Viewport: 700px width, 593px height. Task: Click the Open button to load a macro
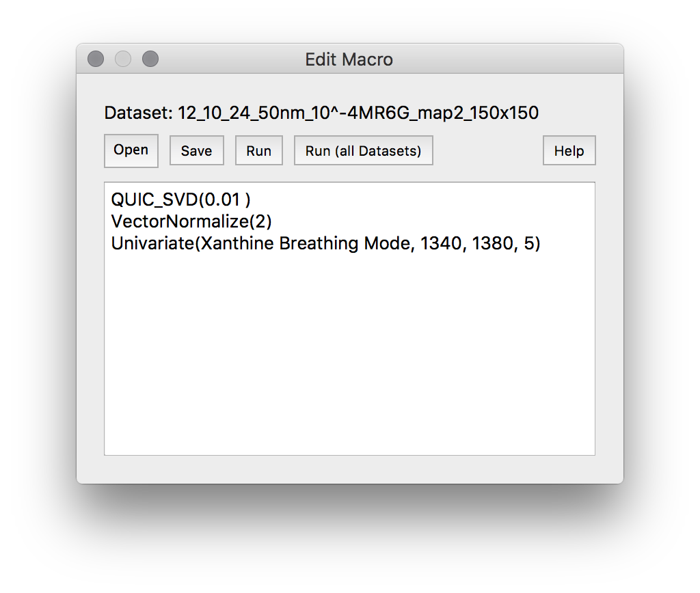point(131,150)
